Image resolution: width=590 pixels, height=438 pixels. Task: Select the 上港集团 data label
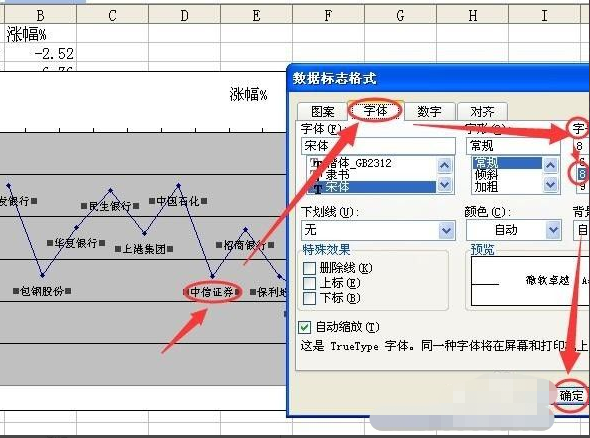click(x=144, y=249)
